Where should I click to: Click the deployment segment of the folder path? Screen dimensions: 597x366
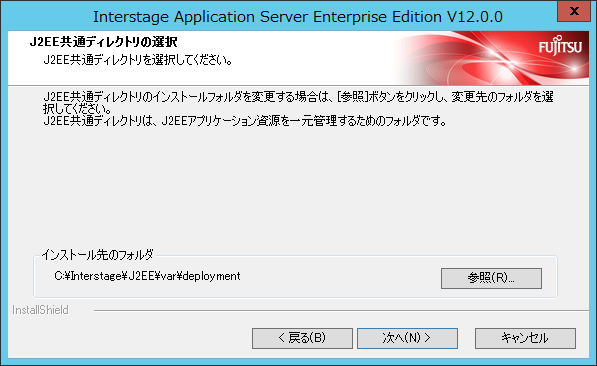click(x=212, y=276)
